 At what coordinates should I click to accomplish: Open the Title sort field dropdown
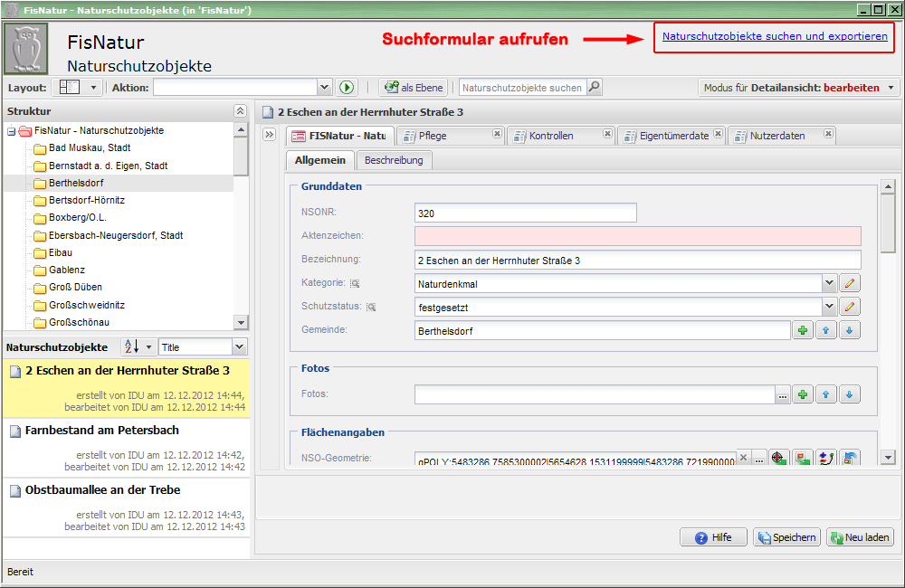coord(239,346)
